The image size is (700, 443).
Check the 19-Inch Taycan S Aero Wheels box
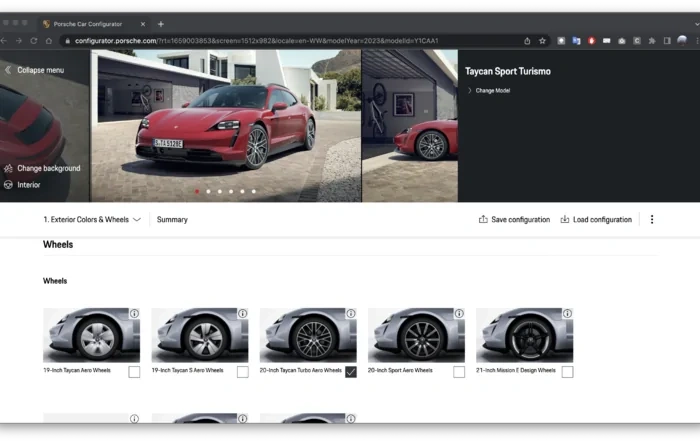[x=242, y=372]
